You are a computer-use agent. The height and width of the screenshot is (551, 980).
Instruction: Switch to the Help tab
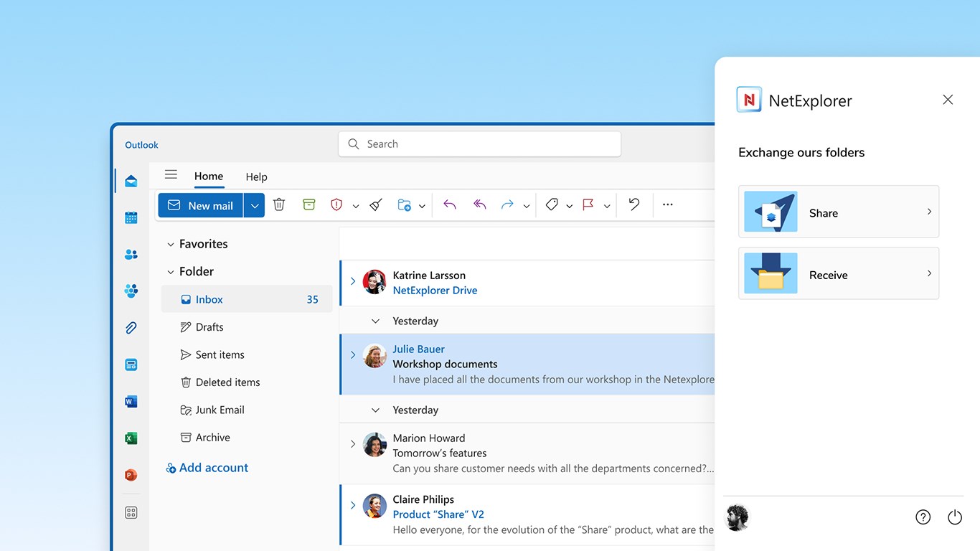click(256, 176)
